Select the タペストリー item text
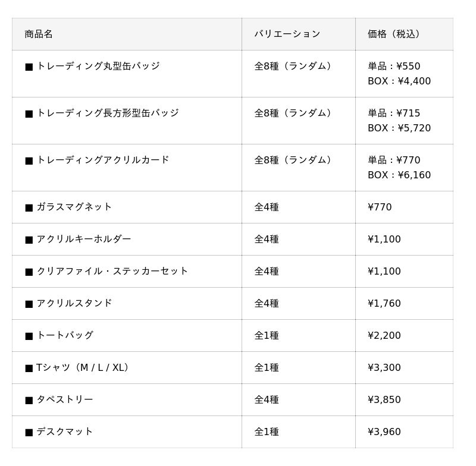 pos(65,399)
